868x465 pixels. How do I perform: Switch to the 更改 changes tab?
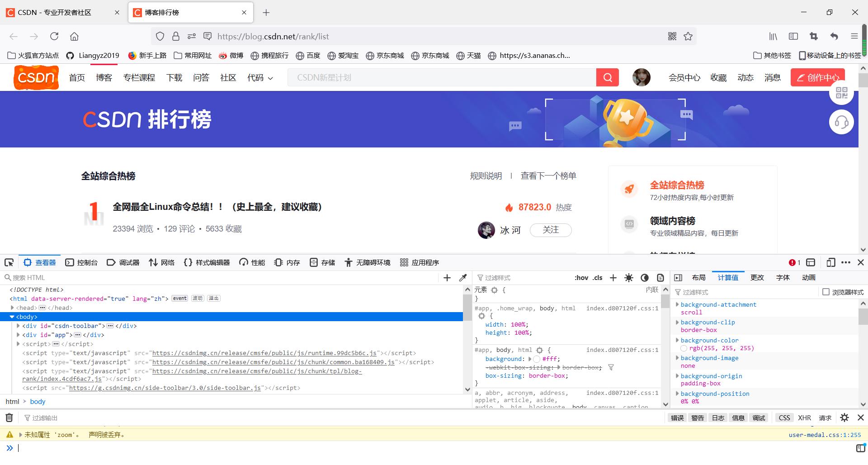(x=757, y=278)
